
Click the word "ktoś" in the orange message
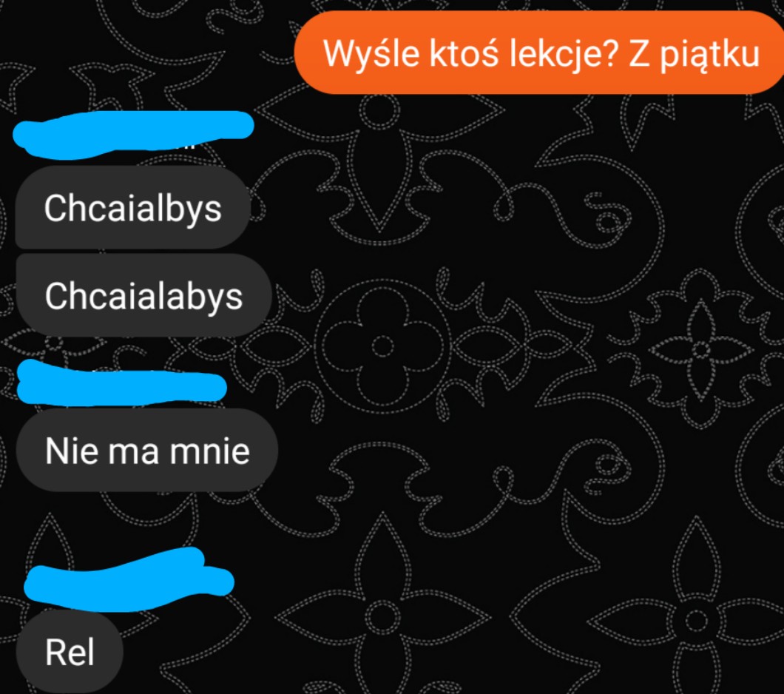pyautogui.click(x=464, y=53)
